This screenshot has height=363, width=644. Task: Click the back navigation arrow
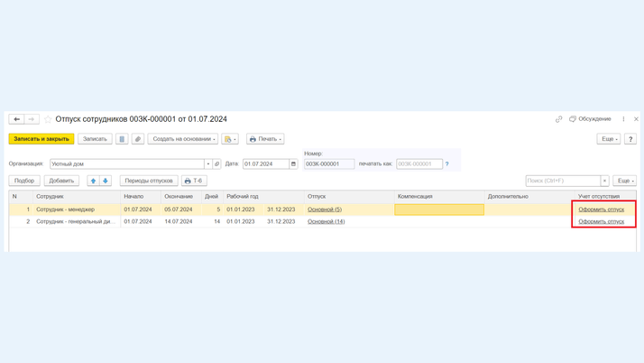coord(16,119)
